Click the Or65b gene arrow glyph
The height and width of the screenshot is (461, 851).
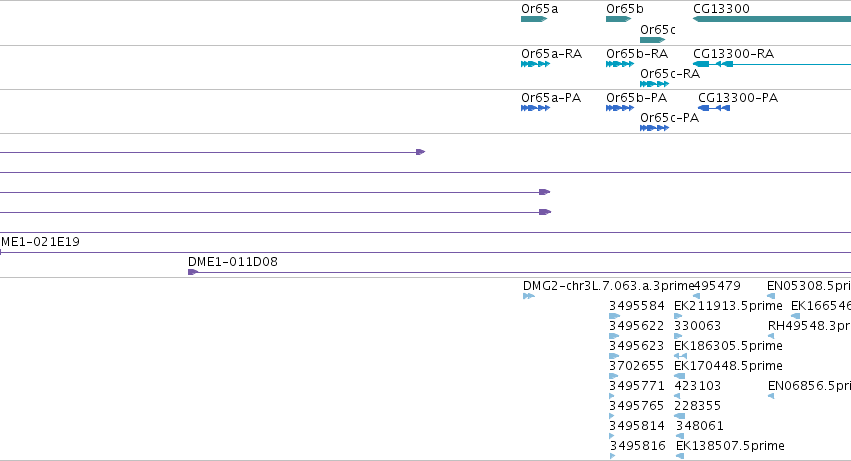[x=618, y=19]
